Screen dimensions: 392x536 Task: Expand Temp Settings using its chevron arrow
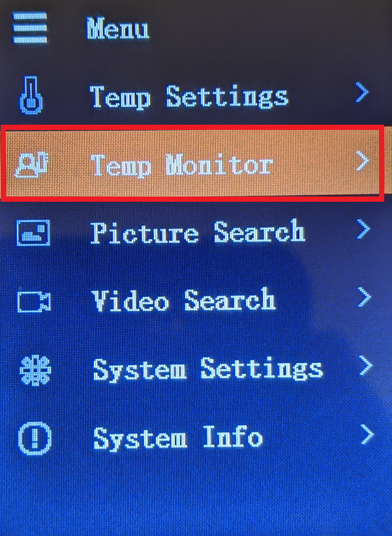(361, 92)
